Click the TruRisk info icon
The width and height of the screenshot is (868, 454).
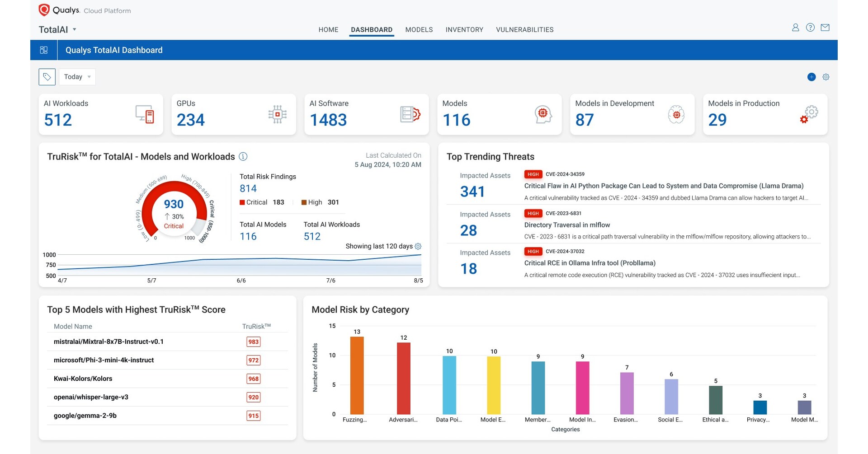click(243, 156)
